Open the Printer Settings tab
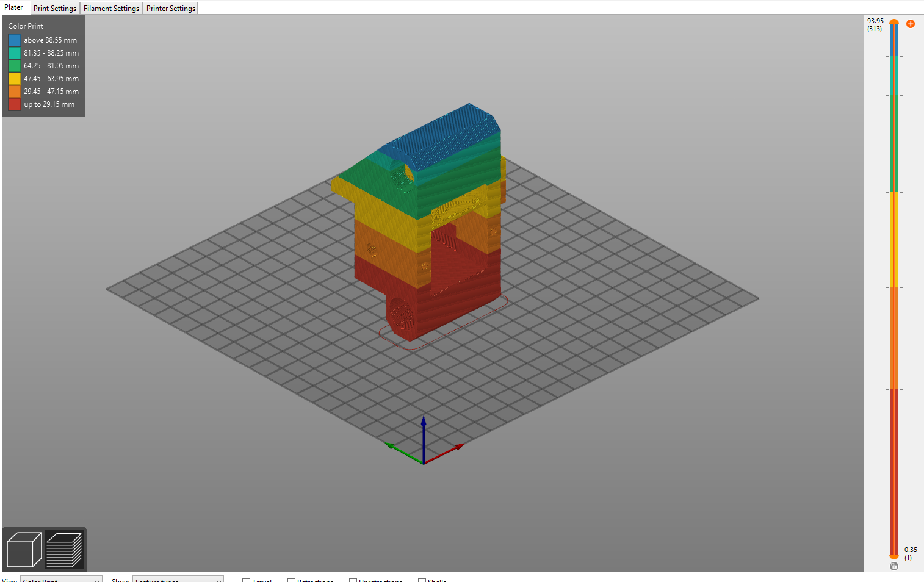Viewport: 924px width, 582px height. [171, 9]
